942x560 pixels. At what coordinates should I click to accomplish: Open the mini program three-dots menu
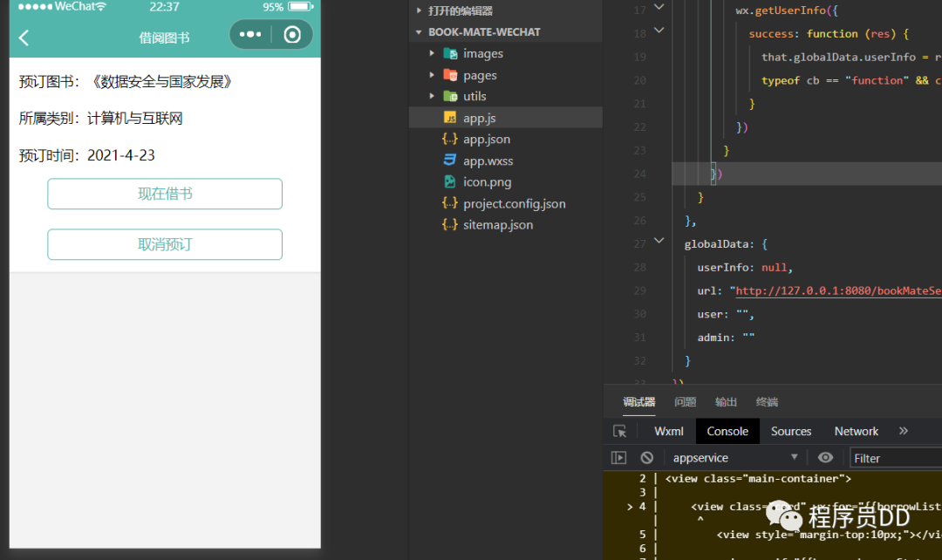pyautogui.click(x=250, y=35)
